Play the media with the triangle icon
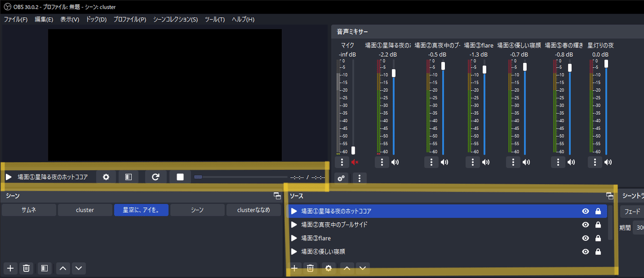Image resolution: width=644 pixels, height=278 pixels. coord(9,177)
